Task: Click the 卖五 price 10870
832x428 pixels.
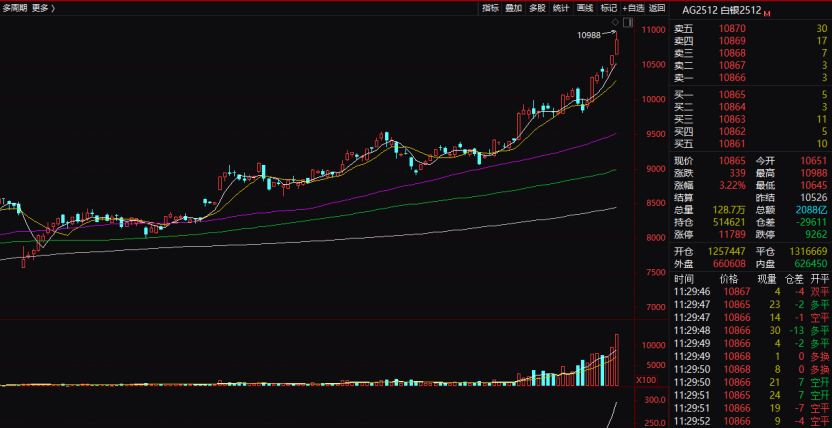Action: [x=732, y=29]
